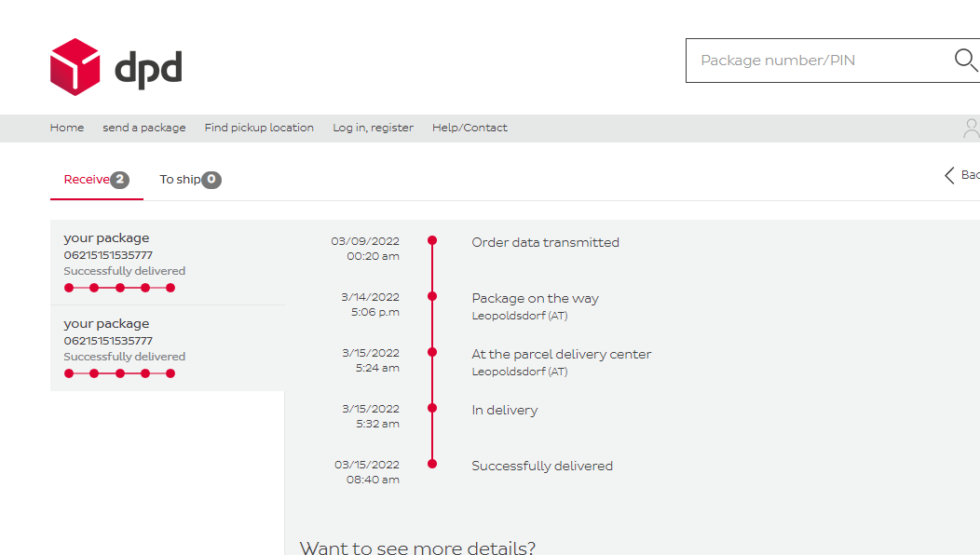Image resolution: width=980 pixels, height=555 pixels.
Task: Click the magnifying glass search icon
Action: click(965, 61)
